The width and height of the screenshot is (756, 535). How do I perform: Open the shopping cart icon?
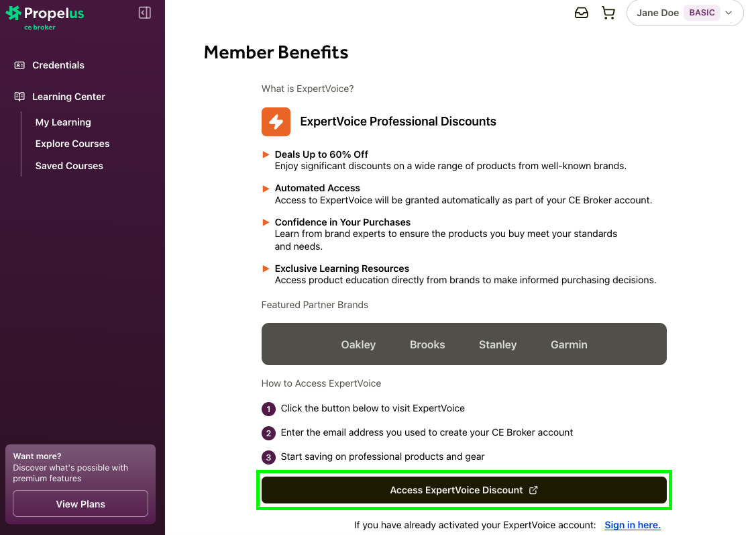608,13
